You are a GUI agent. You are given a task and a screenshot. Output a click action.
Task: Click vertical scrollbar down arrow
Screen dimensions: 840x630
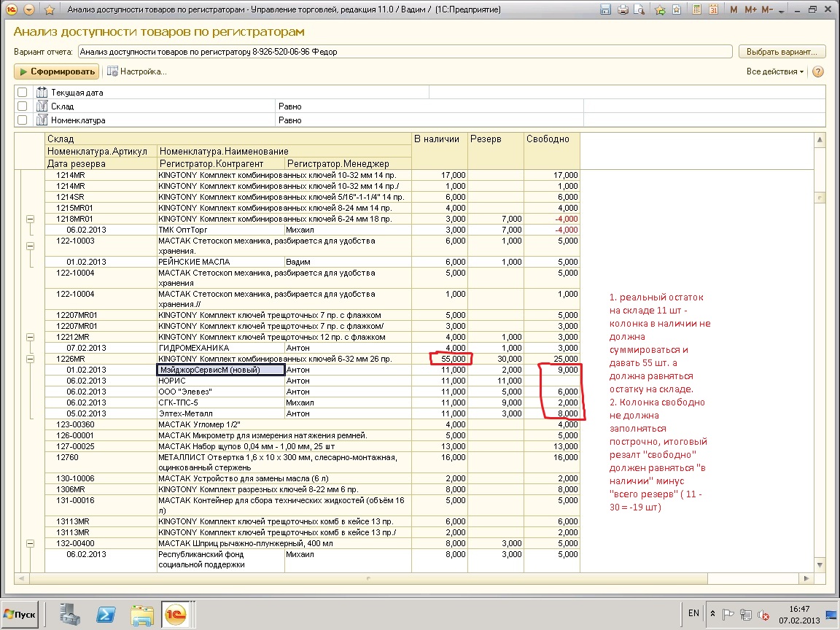click(820, 565)
